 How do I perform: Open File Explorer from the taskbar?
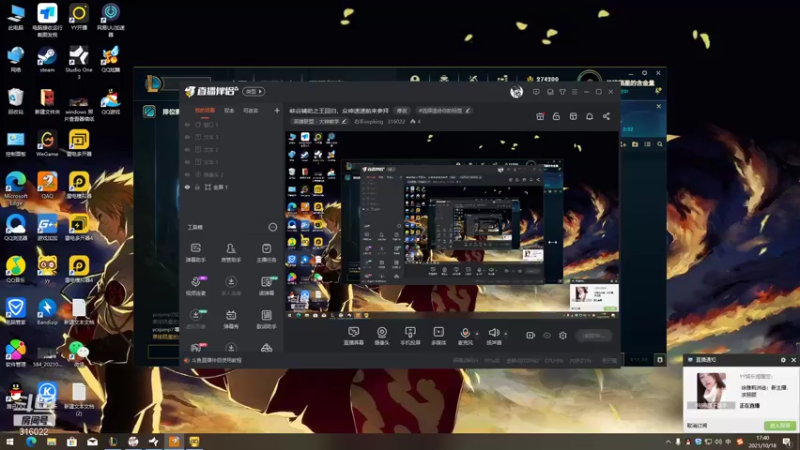coord(52,442)
